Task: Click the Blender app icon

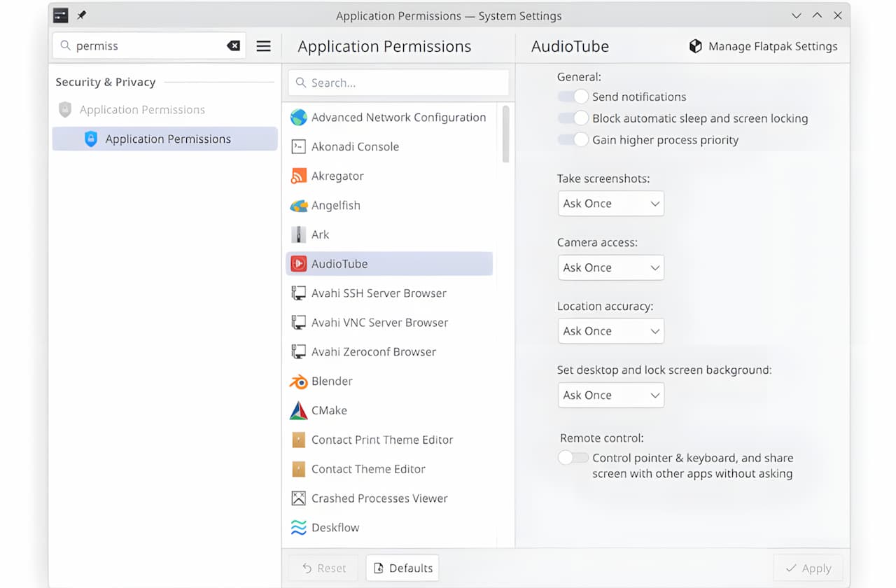Action: pyautogui.click(x=298, y=381)
